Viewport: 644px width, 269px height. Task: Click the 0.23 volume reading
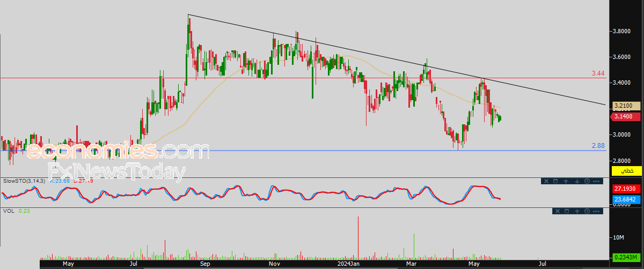tap(24, 211)
